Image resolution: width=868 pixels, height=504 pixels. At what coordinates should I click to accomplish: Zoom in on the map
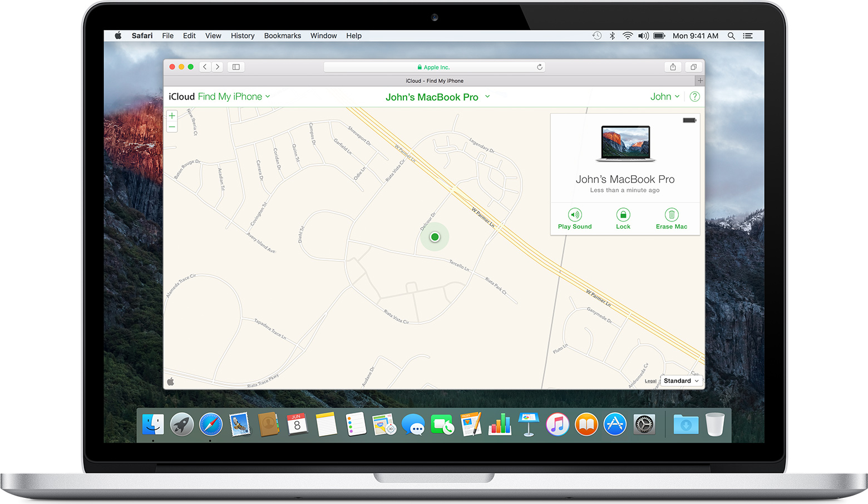click(172, 116)
